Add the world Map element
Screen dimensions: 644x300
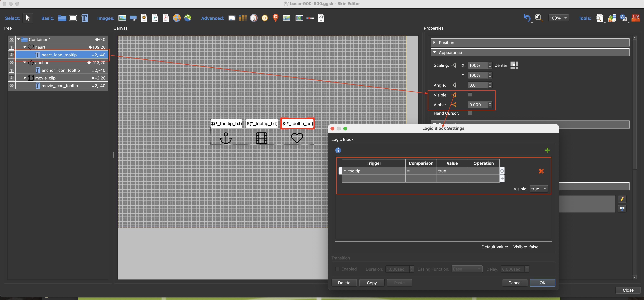287,18
